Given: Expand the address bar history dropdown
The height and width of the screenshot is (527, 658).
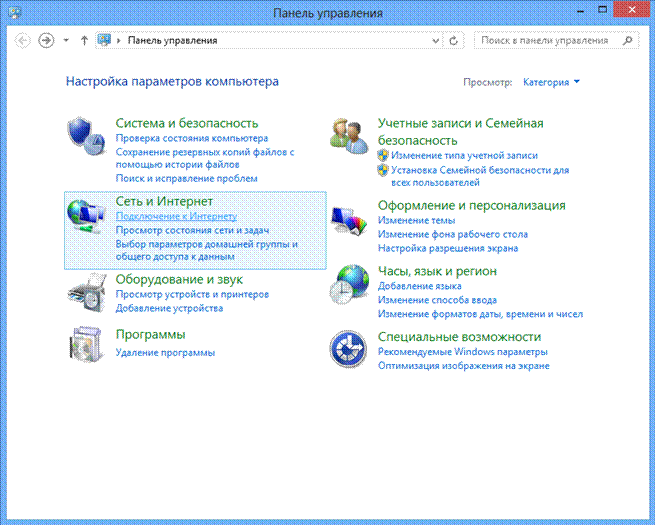Looking at the screenshot, I should tap(436, 41).
